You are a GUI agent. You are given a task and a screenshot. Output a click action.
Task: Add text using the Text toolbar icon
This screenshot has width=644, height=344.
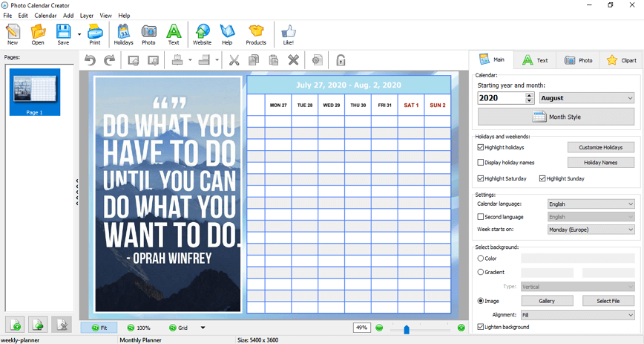(x=174, y=35)
